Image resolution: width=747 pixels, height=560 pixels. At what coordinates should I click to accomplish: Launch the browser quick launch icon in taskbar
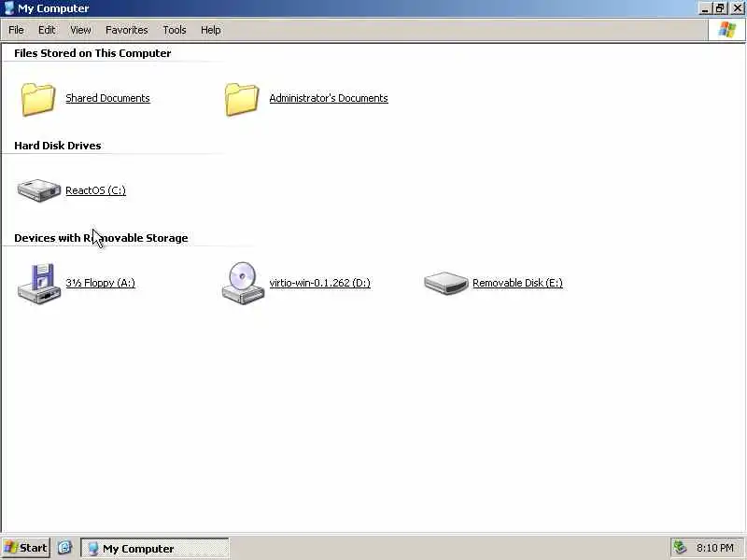(x=64, y=548)
